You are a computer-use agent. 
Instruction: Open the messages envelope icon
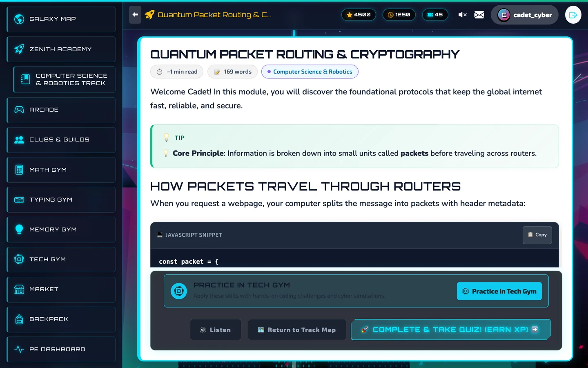479,15
